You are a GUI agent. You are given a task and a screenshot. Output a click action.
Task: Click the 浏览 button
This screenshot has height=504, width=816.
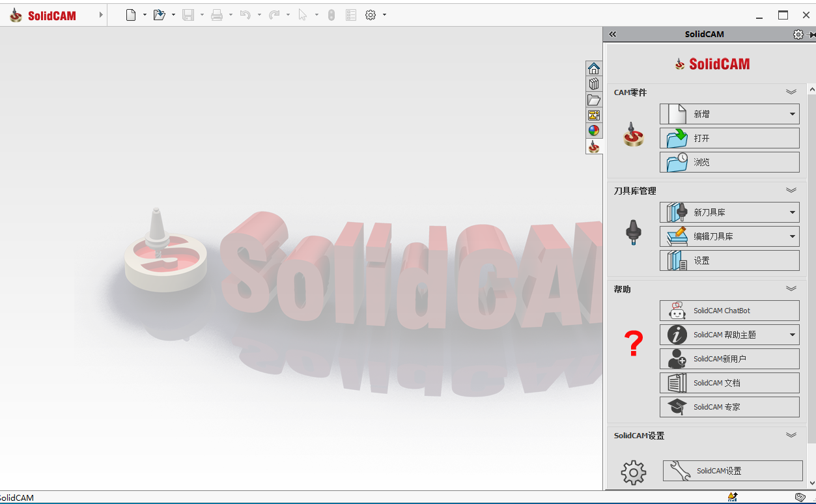click(729, 162)
